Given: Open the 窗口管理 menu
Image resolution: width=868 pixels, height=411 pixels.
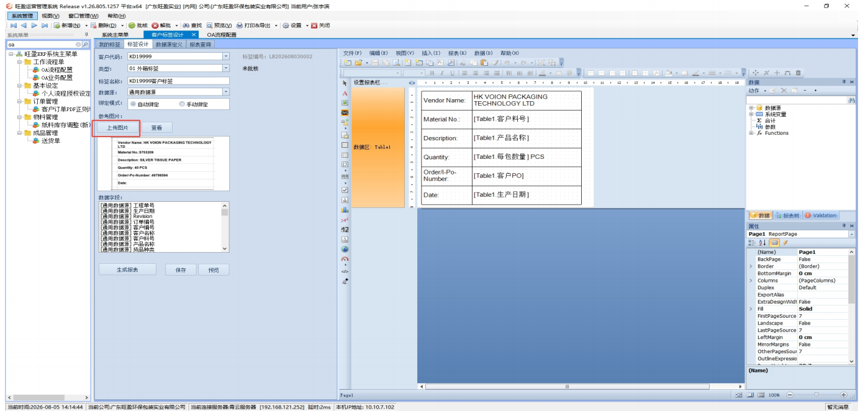Looking at the screenshot, I should click(x=83, y=16).
